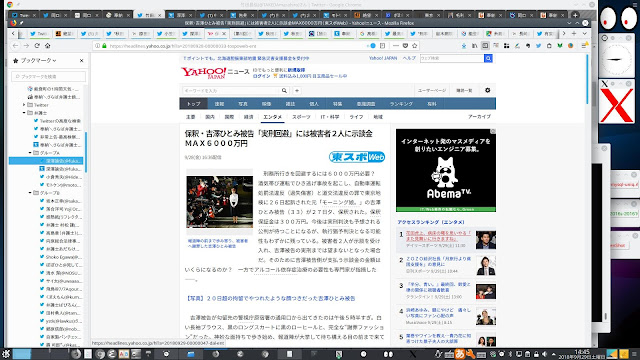Focus the ウェブ検索 input field
Viewport: 640px width, 360px height.
[x=452, y=58]
